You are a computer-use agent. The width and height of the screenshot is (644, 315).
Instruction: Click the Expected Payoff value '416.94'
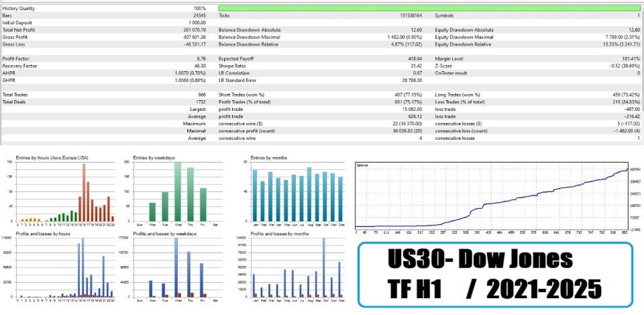click(416, 59)
